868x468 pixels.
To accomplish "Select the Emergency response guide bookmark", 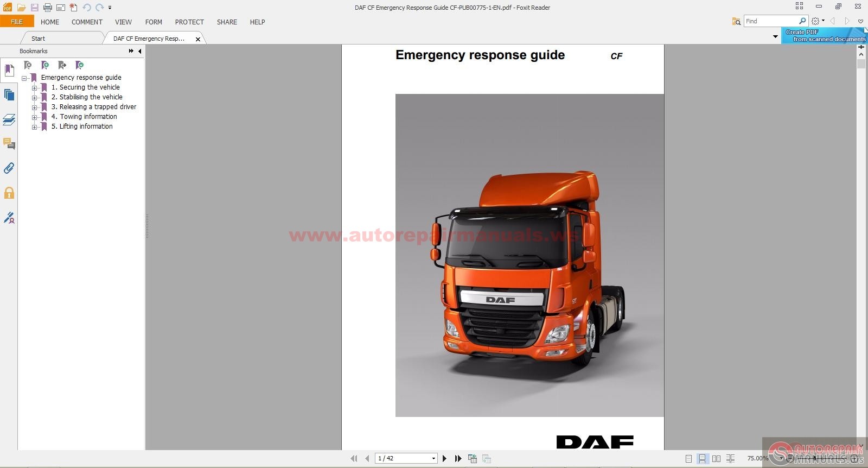I will point(81,78).
